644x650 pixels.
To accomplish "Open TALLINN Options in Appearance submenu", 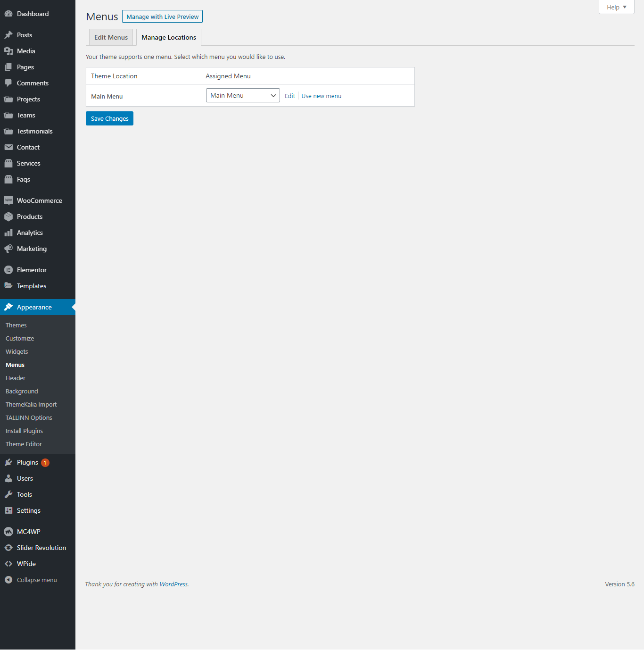I will 29,417.
